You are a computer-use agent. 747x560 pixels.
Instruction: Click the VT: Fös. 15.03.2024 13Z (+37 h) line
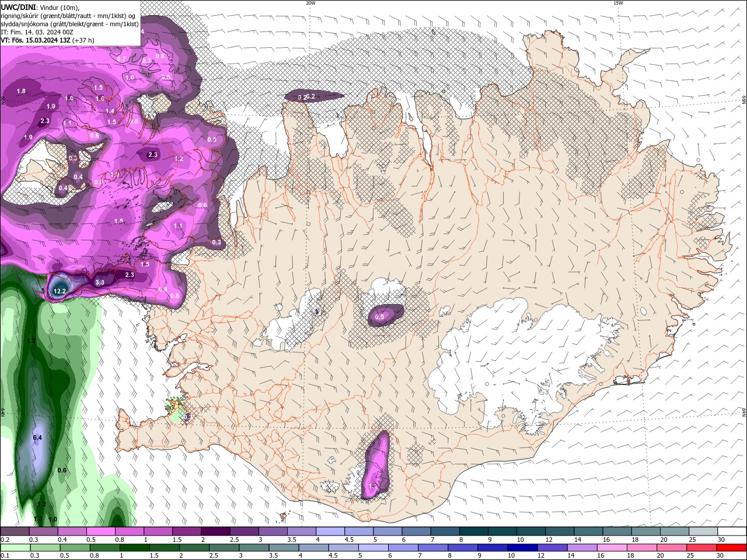(x=48, y=40)
